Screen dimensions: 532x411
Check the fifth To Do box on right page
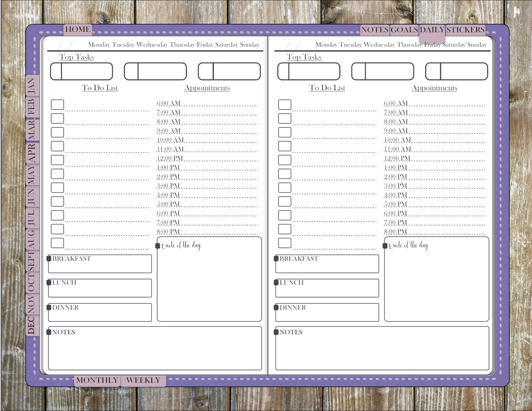tap(285, 160)
